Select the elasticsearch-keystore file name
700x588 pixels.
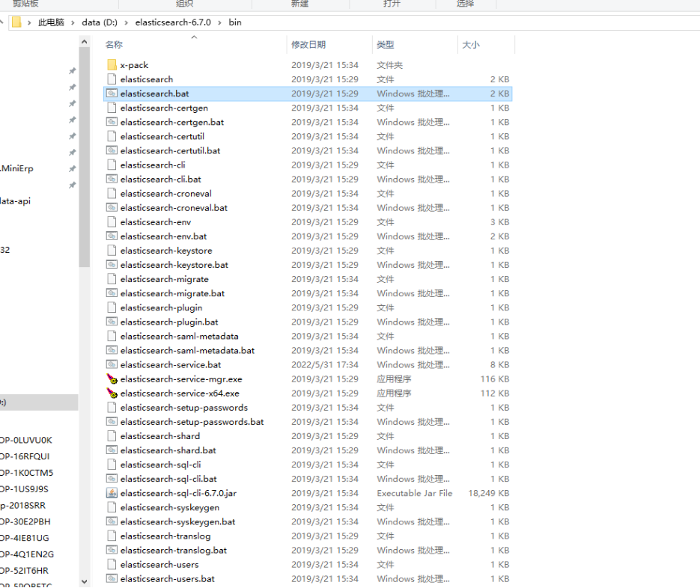click(166, 251)
